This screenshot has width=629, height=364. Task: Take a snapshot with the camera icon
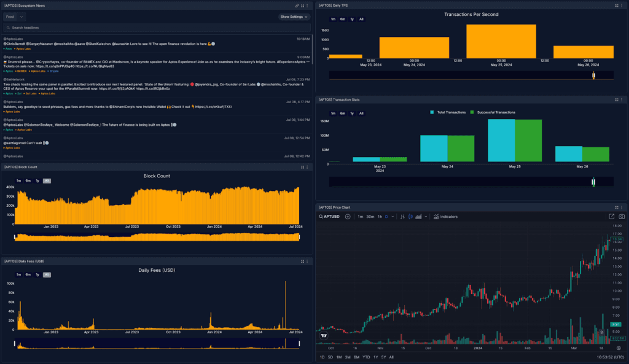tap(621, 216)
